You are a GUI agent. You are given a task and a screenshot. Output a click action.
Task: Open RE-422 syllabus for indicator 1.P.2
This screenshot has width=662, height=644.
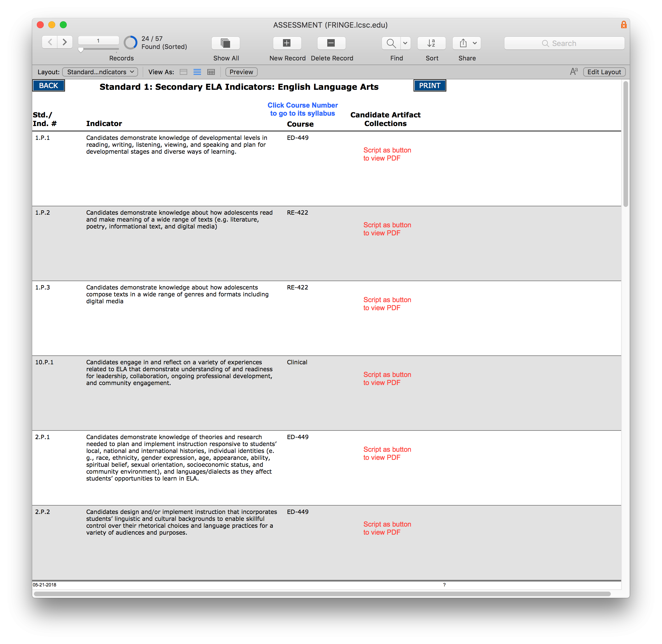pos(298,212)
